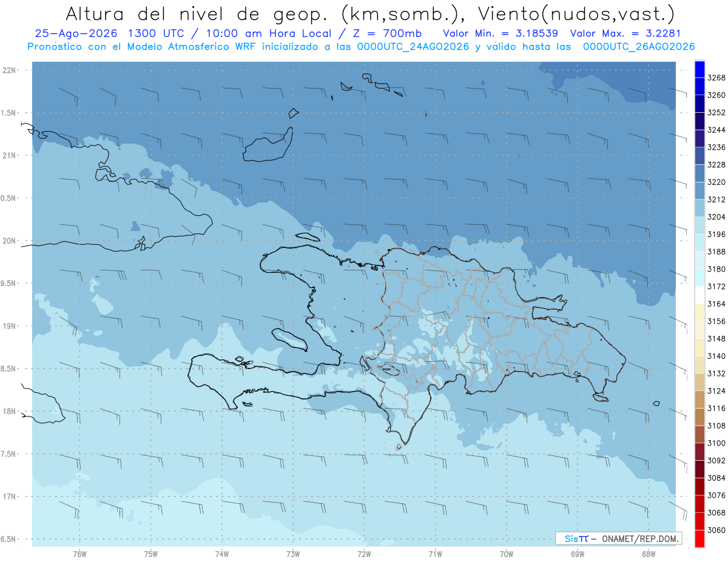Click the colorbar swatch between 3124 and 3116
The image size is (728, 562).
(699, 400)
